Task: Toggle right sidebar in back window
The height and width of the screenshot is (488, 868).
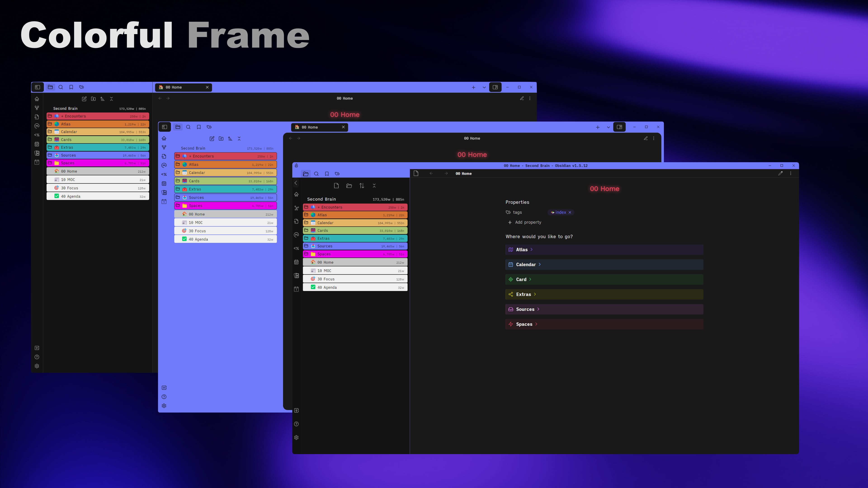Action: click(x=495, y=87)
